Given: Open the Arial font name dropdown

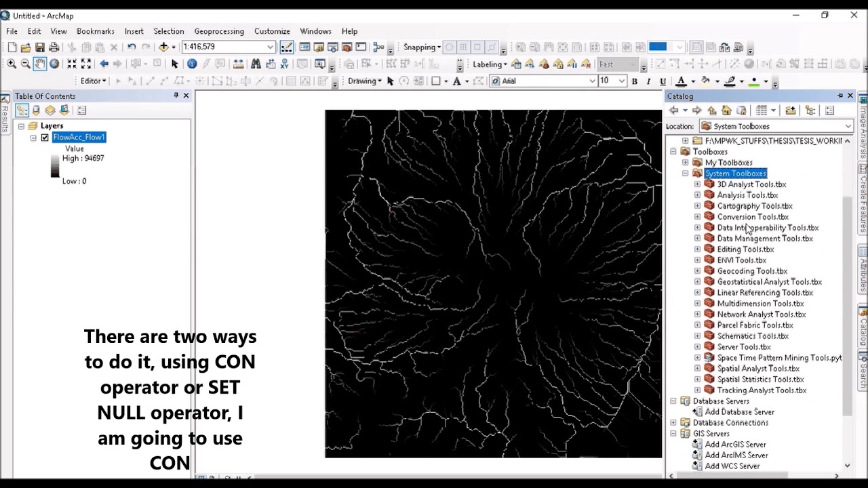Looking at the screenshot, I should [592, 81].
